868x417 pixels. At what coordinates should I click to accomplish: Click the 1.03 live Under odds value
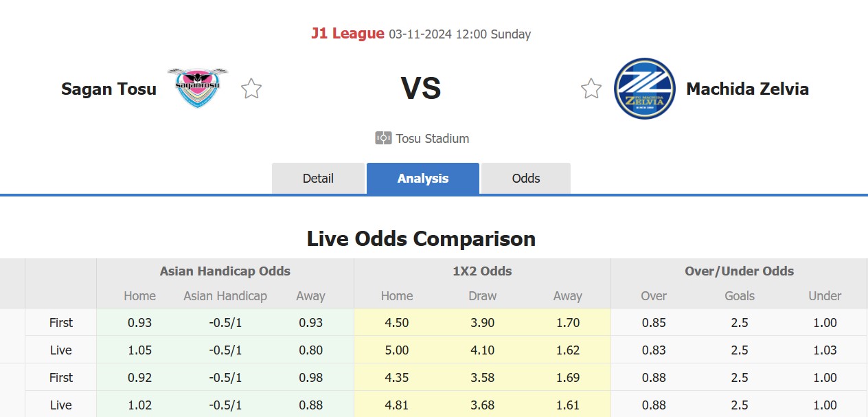(x=825, y=350)
